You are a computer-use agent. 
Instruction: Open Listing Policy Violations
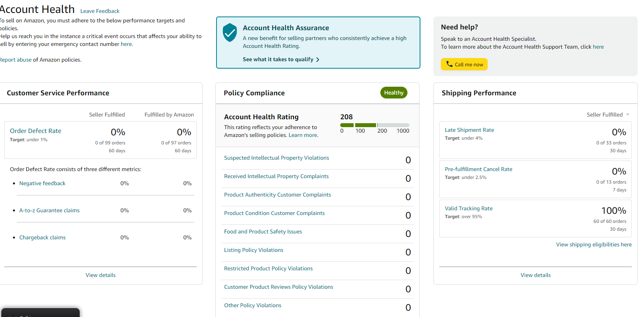[x=253, y=250]
